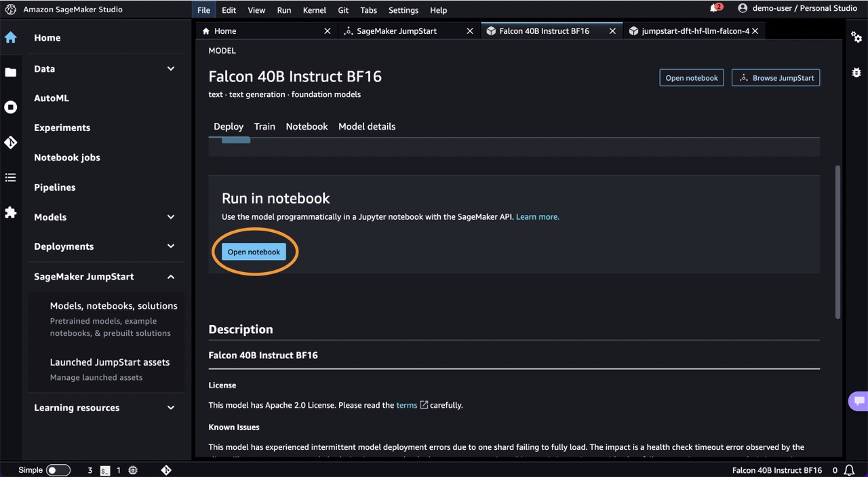Open the Extensions puzzle piece icon

tap(11, 212)
